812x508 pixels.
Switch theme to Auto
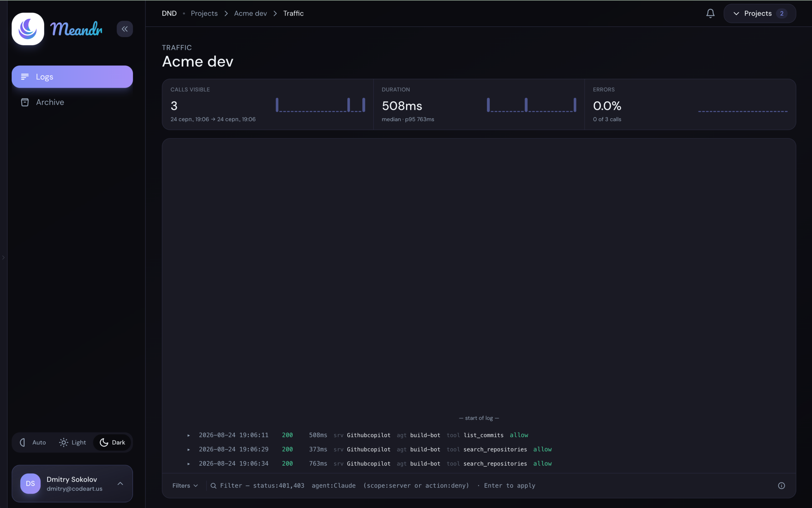33,443
